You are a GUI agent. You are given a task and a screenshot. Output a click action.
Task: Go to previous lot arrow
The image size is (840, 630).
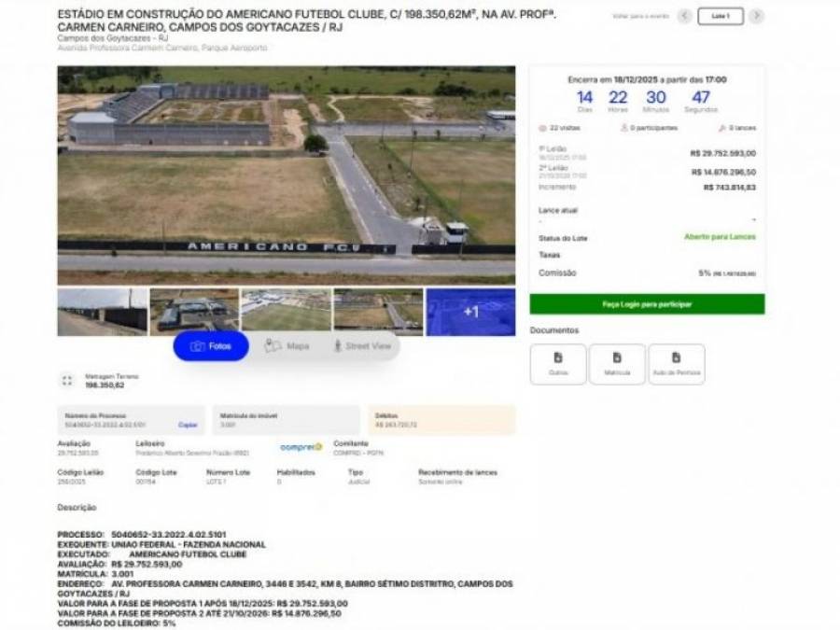tap(685, 16)
